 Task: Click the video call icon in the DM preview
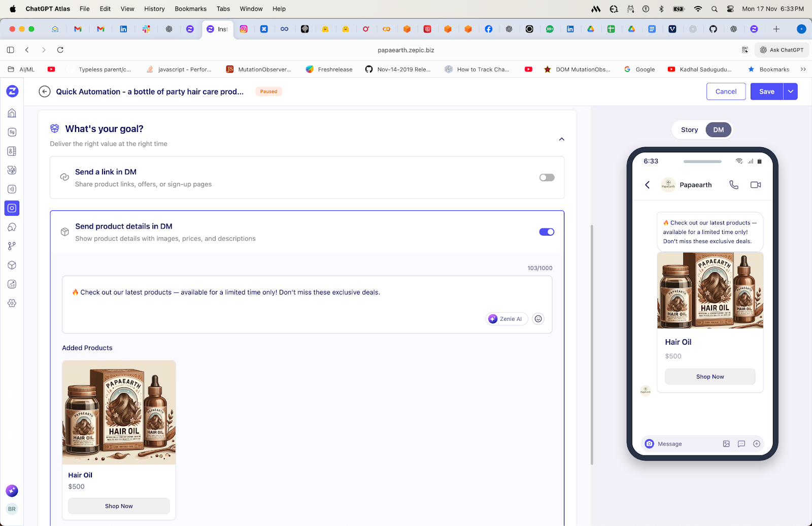[756, 185]
